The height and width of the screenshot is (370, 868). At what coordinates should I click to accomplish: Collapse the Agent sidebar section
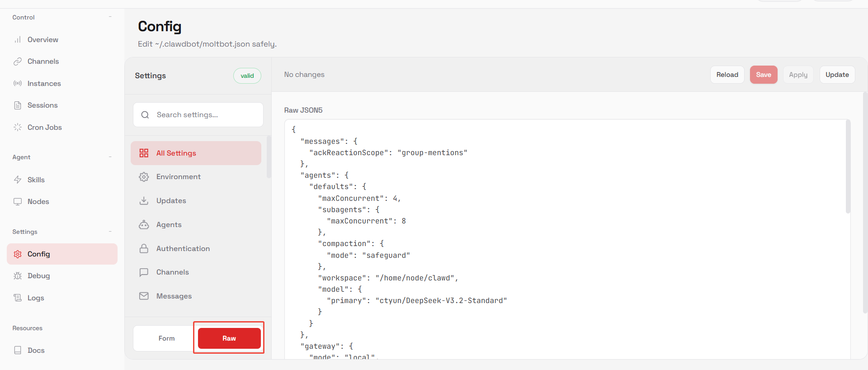tap(110, 157)
